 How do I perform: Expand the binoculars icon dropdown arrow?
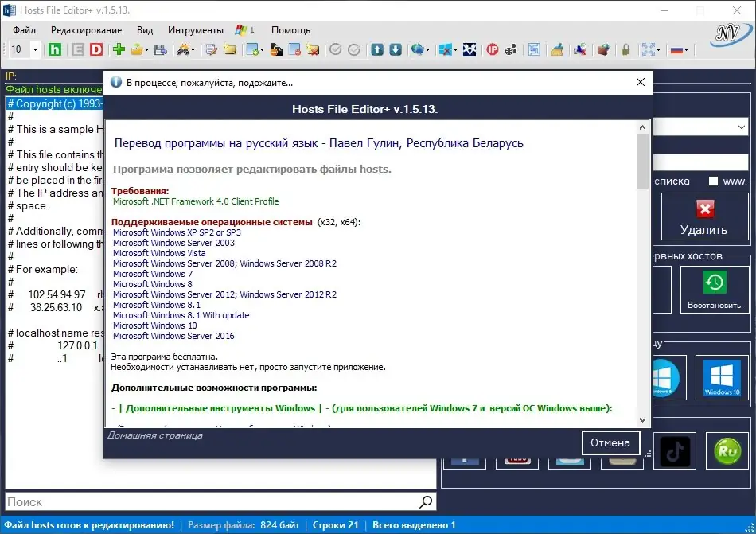(x=193, y=49)
